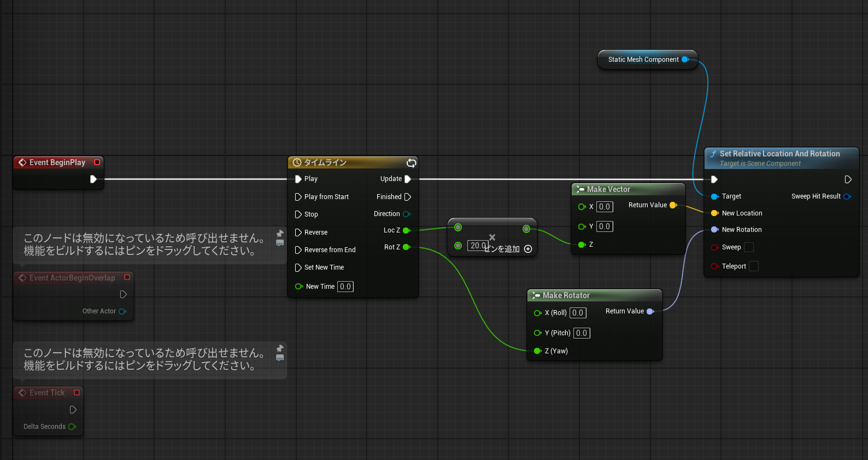
Task: Click the Target input pin
Action: 715,196
